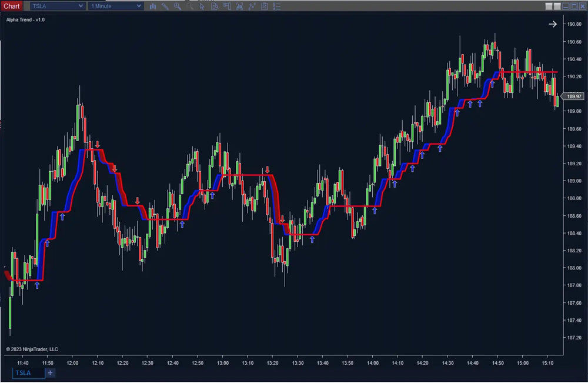The width and height of the screenshot is (588, 383).
Task: Open the chart properties icon
Action: [x=263, y=6]
